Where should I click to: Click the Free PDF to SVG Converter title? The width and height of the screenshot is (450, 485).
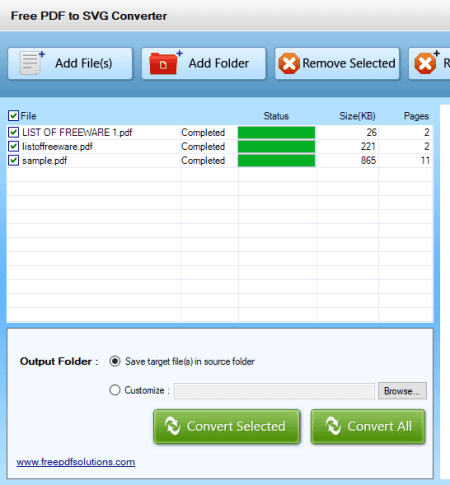pyautogui.click(x=89, y=16)
